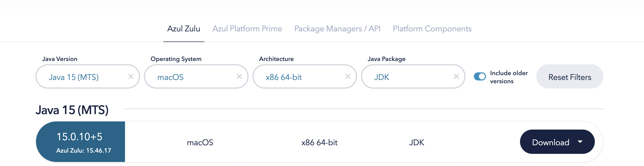The width and height of the screenshot is (644, 166).
Task: Clear the Java 15 (MTS) version filter
Action: pyautogui.click(x=131, y=76)
